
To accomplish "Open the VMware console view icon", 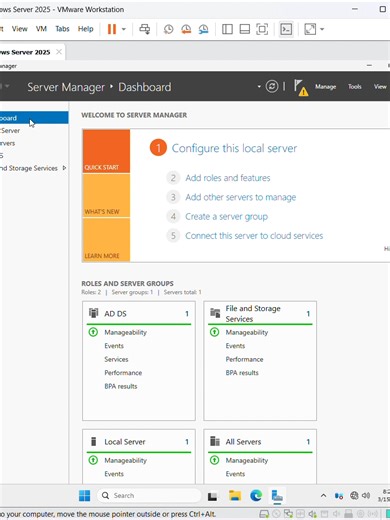I will click(286, 29).
